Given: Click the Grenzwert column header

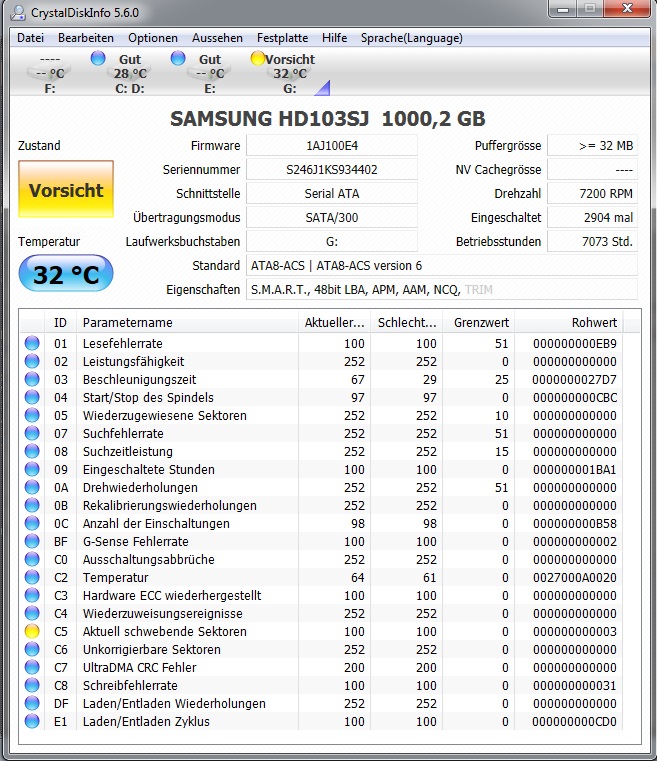Looking at the screenshot, I should click(479, 322).
